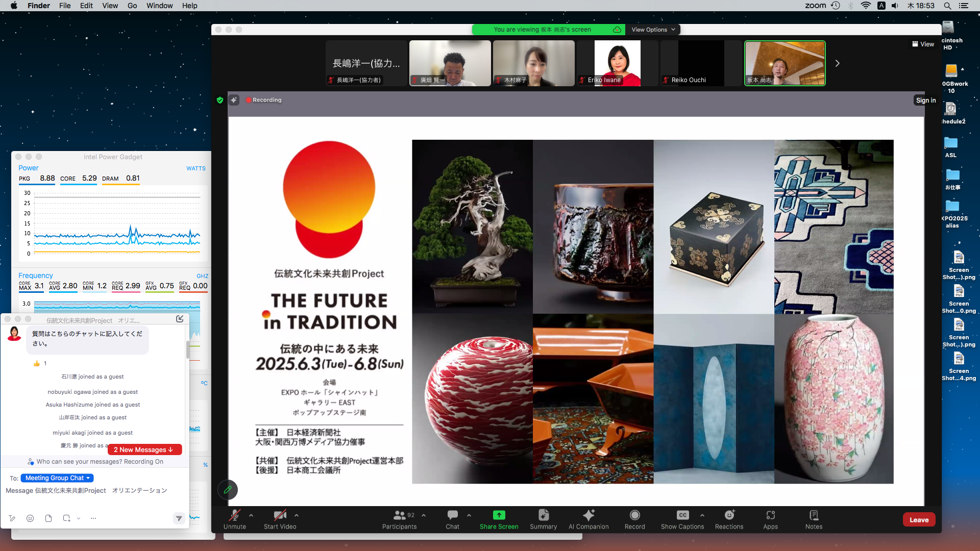Click the red Leave button
The height and width of the screenshot is (551, 980).
(919, 520)
